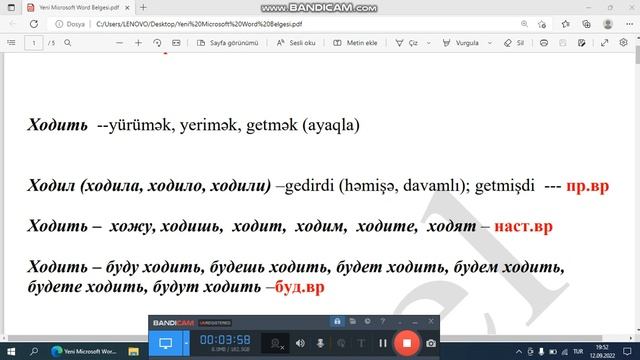The width and height of the screenshot is (640, 360).
Task: Open the tab actions menu icon
Action: point(11,7)
